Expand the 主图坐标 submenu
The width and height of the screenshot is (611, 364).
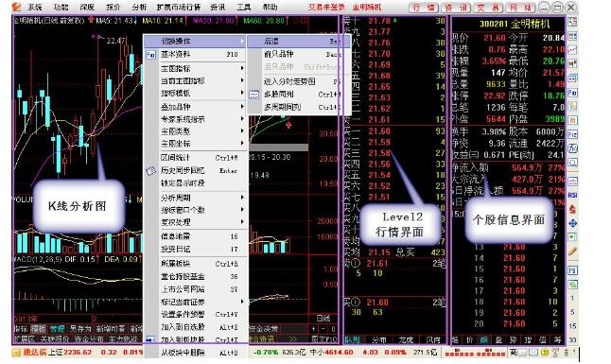coord(195,144)
